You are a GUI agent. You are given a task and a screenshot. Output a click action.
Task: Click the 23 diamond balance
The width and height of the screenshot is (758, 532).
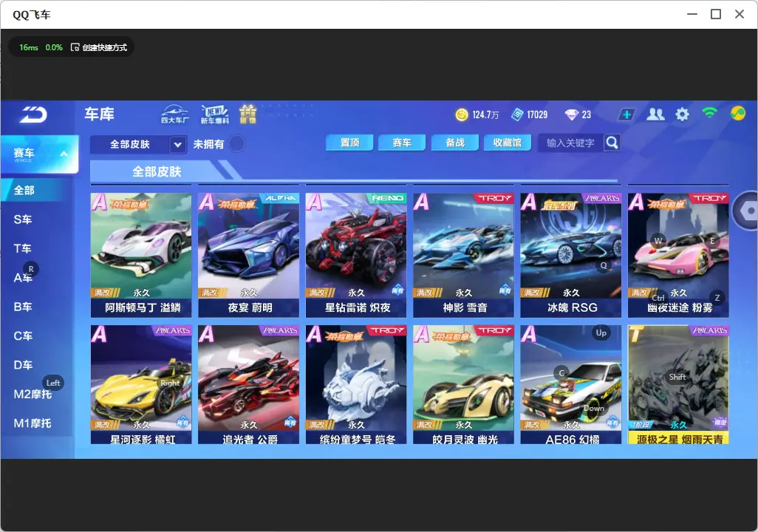click(587, 115)
